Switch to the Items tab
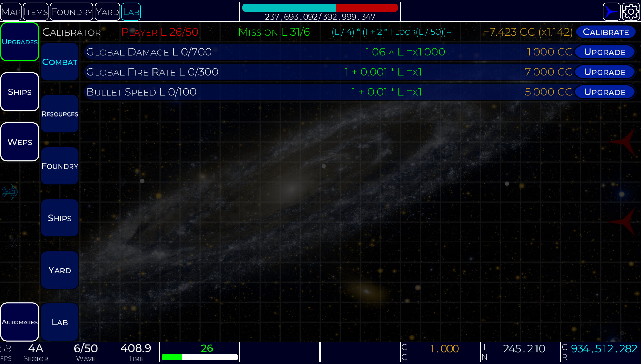Screen dimensions: 641x364 click(35, 11)
